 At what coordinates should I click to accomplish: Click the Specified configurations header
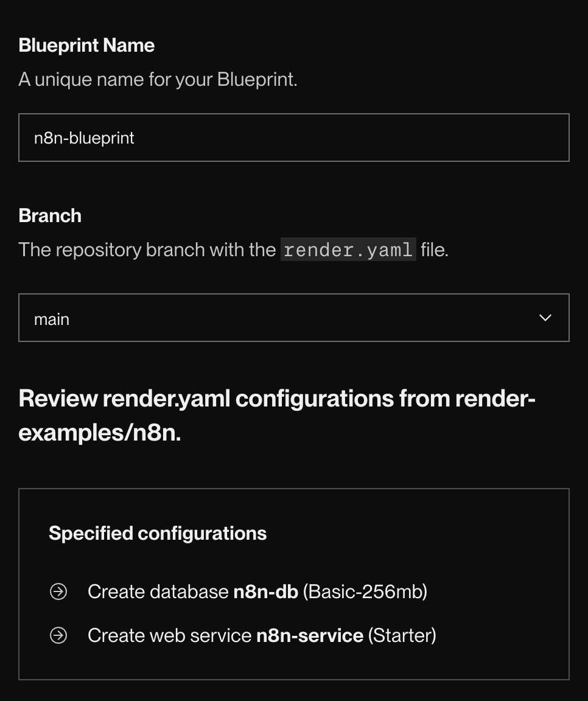click(x=158, y=533)
